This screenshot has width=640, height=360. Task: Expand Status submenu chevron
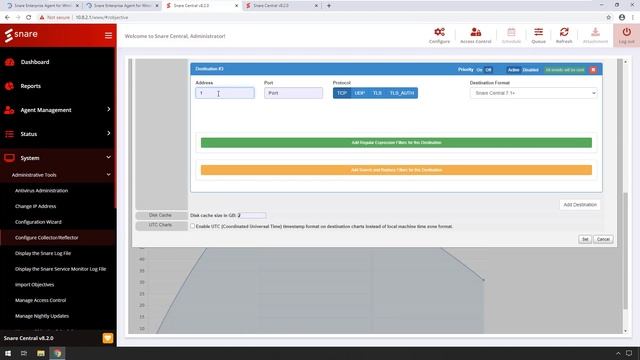[109, 133]
